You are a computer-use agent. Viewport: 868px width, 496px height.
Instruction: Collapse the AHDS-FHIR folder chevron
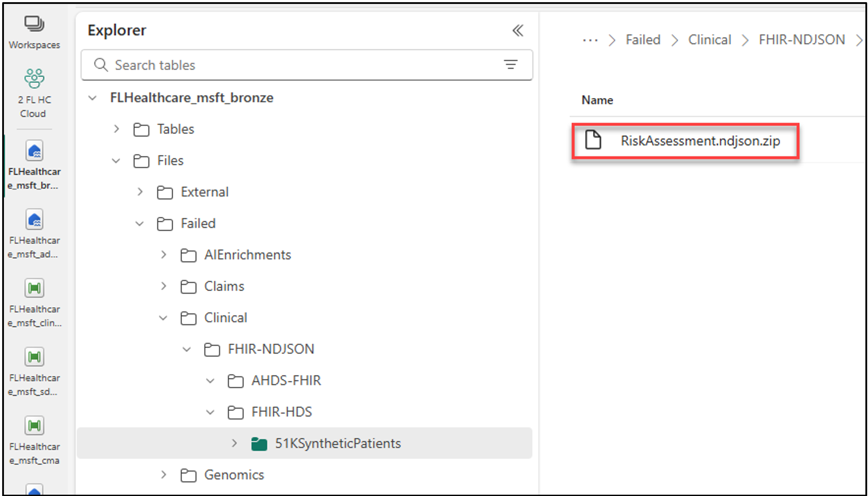210,380
